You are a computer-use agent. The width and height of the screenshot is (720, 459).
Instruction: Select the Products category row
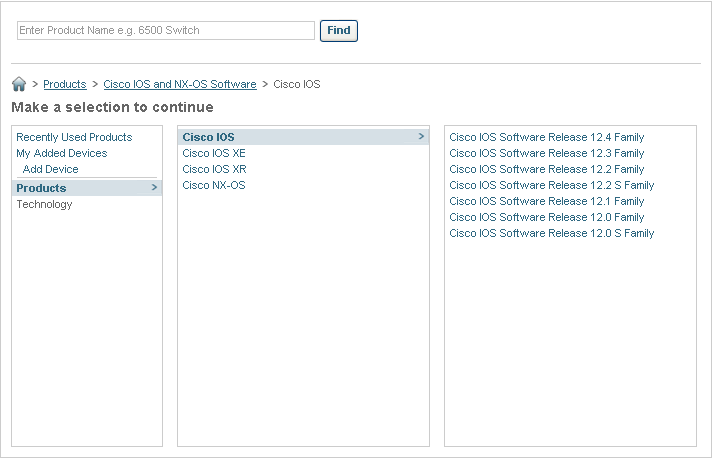pos(87,188)
